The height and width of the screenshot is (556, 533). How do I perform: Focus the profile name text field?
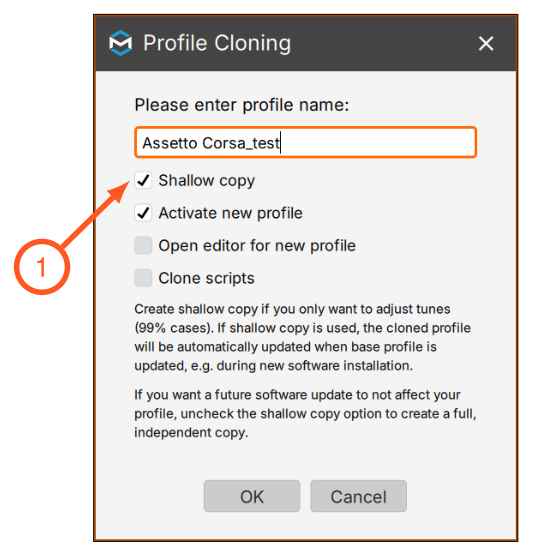click(305, 142)
